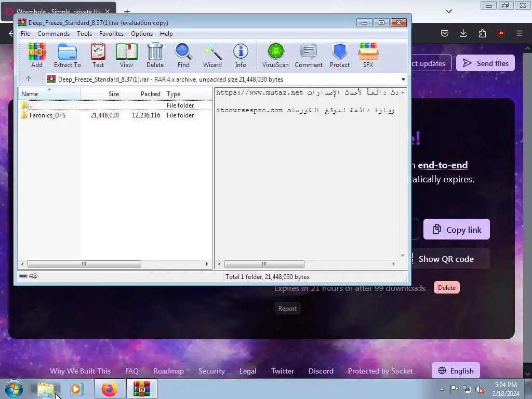
Task: Click the Report button
Action: 287,309
